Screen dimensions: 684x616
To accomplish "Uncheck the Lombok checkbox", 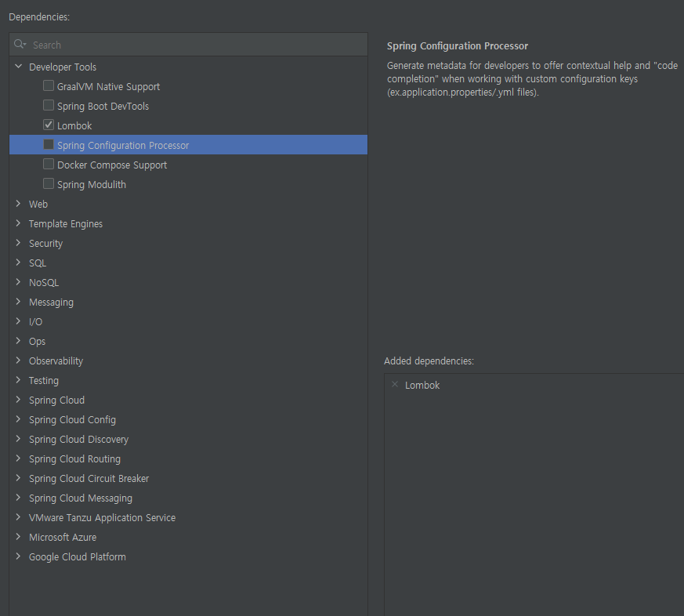I will (49, 125).
